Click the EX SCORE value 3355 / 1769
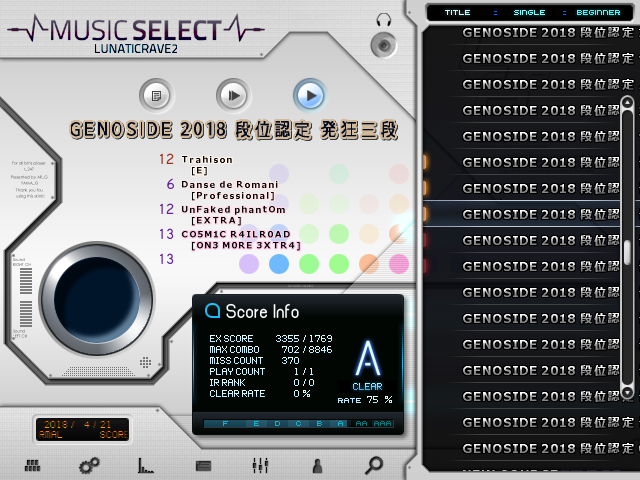Screen dimensions: 640x480 304,339
